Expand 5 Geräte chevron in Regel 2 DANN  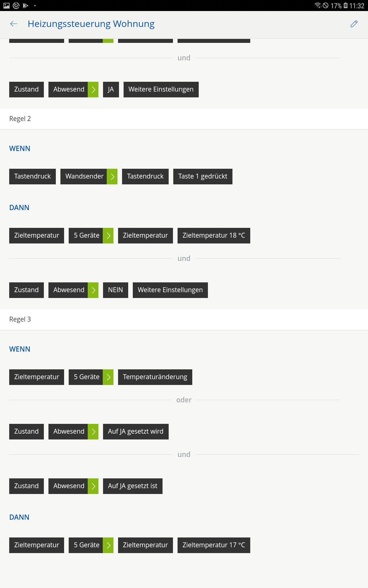pyautogui.click(x=108, y=236)
